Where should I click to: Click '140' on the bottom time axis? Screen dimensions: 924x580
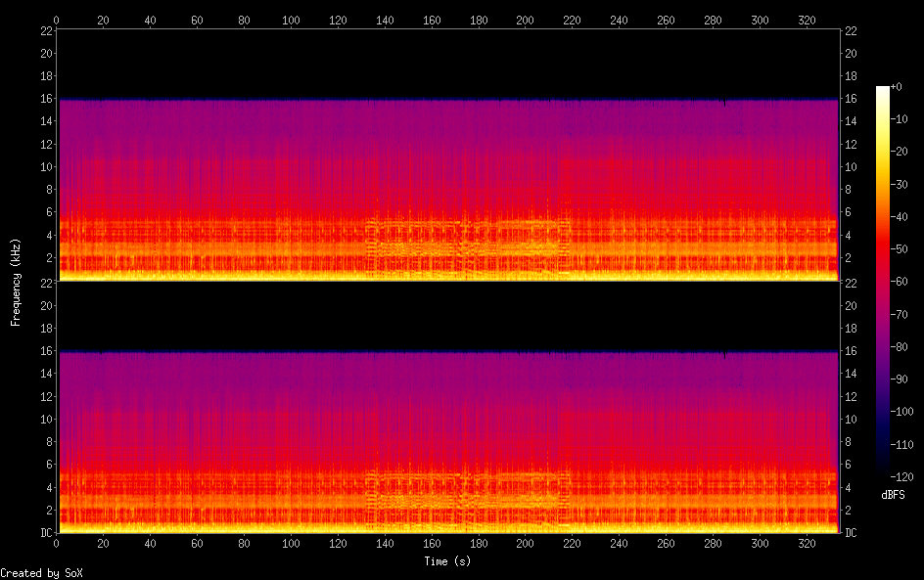(385, 544)
